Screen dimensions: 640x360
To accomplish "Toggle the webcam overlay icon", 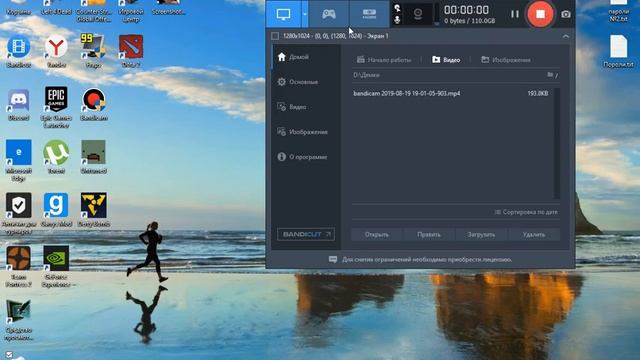I will [418, 14].
